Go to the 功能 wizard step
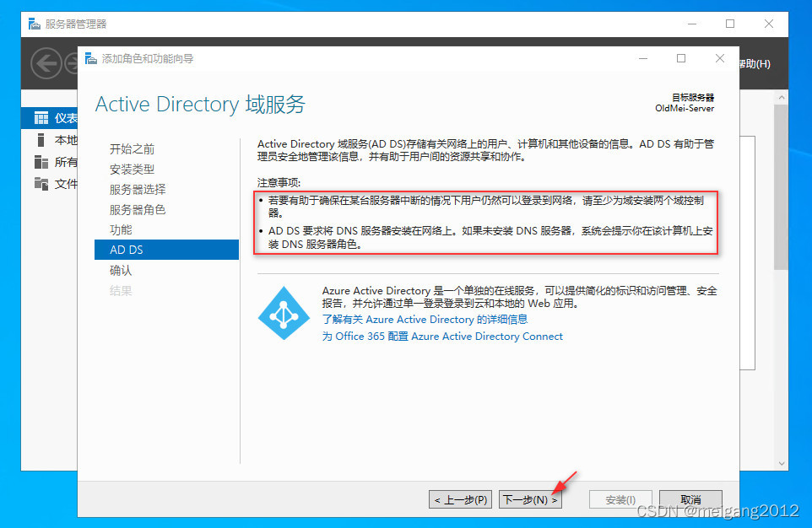 click(x=121, y=229)
